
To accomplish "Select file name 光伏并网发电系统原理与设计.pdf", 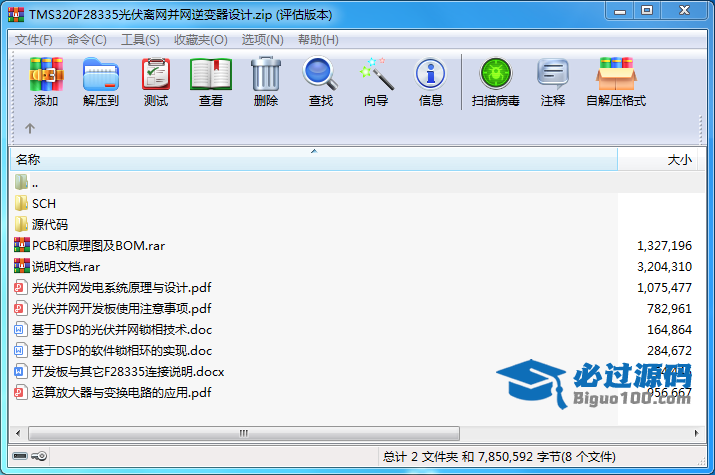I will 122,288.
